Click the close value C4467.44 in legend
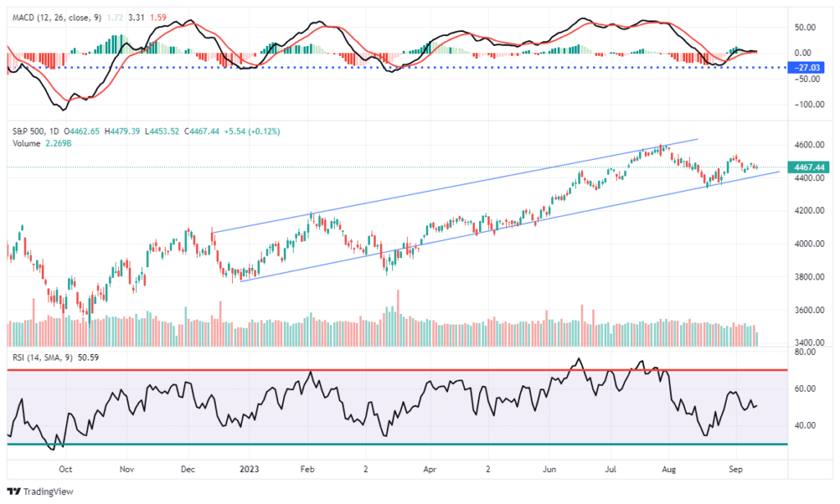The image size is (840, 504). 202,131
